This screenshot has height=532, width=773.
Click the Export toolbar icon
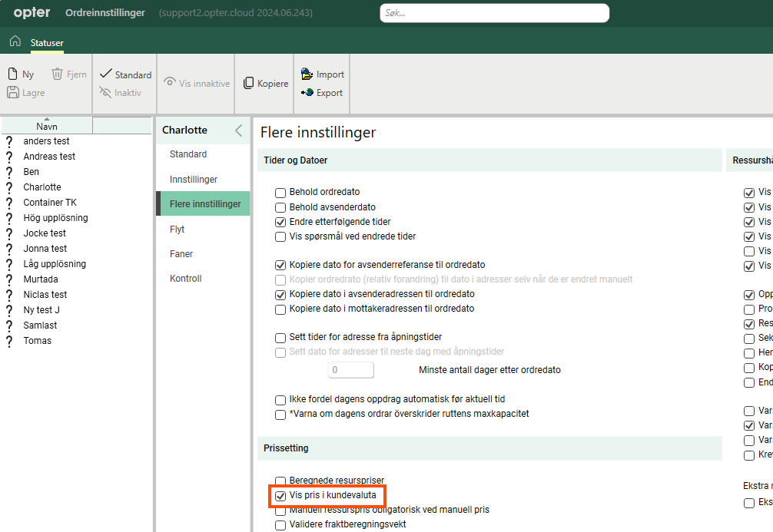click(307, 93)
